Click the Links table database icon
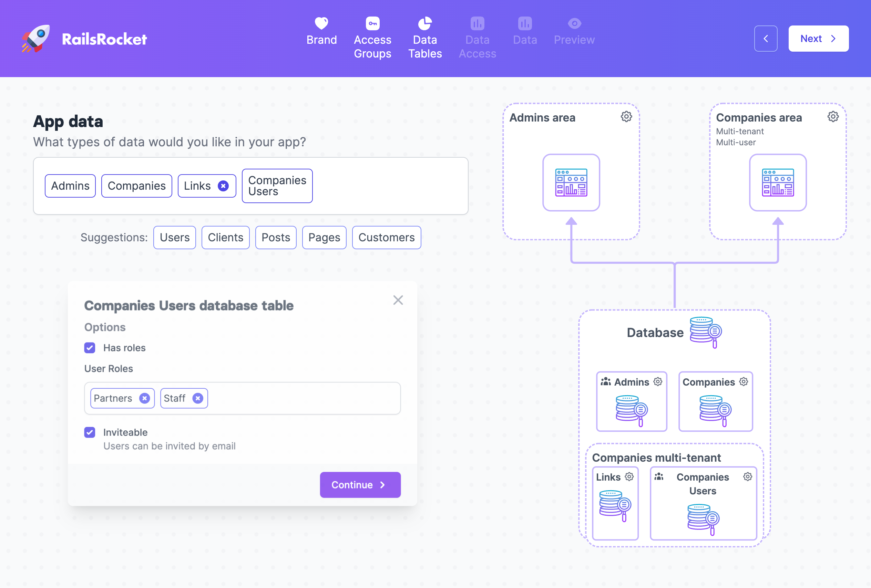The width and height of the screenshot is (871, 588). click(615, 506)
